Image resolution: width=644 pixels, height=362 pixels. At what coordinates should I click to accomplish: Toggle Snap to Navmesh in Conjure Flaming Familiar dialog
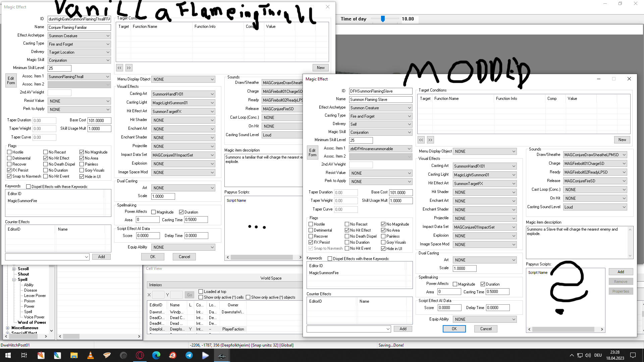tap(9, 176)
